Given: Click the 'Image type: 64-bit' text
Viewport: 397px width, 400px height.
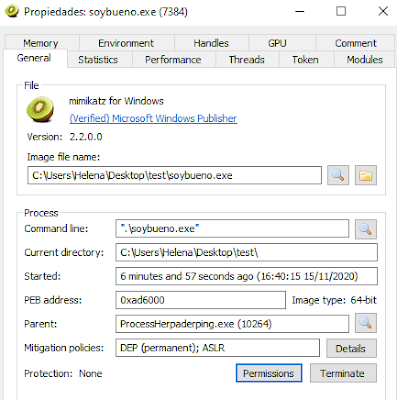Looking at the screenshot, I should point(334,300).
